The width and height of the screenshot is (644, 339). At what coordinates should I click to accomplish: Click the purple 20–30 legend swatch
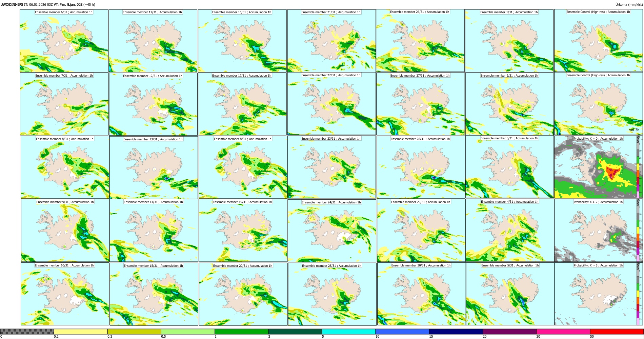(x=509, y=332)
